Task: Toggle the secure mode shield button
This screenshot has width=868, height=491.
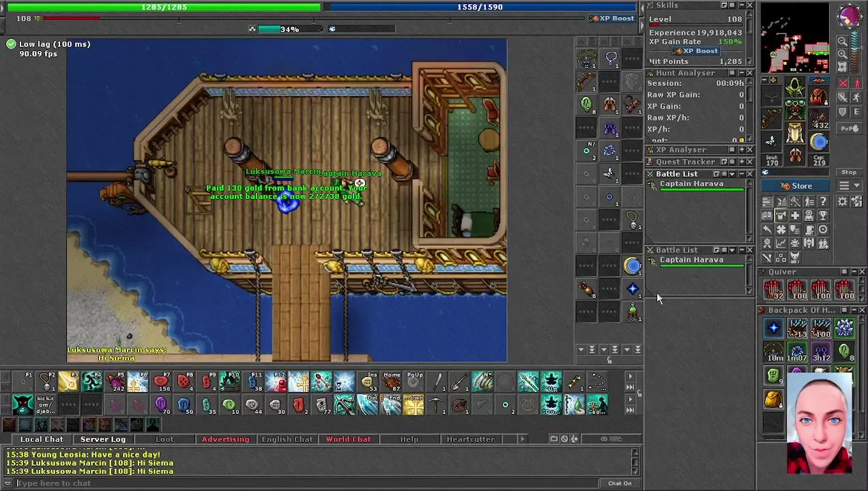Action: pos(843,112)
